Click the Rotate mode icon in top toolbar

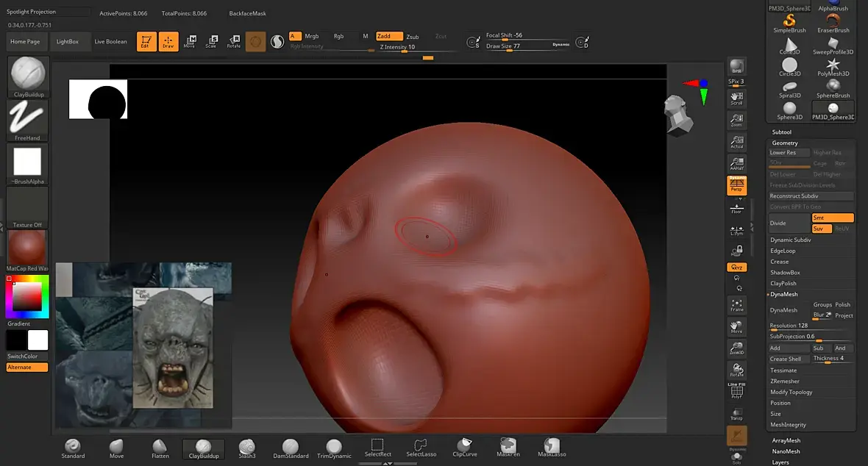[x=234, y=41]
